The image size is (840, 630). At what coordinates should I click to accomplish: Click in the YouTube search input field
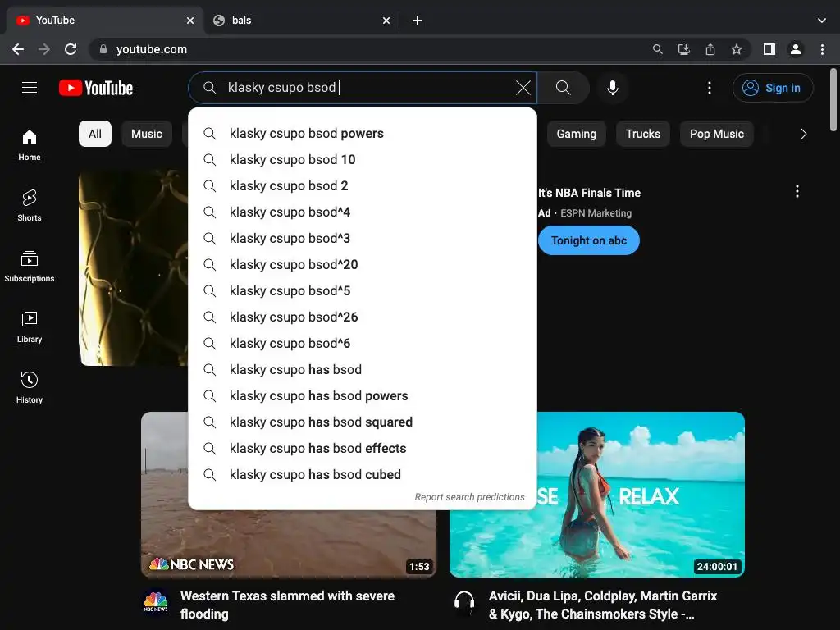click(364, 88)
